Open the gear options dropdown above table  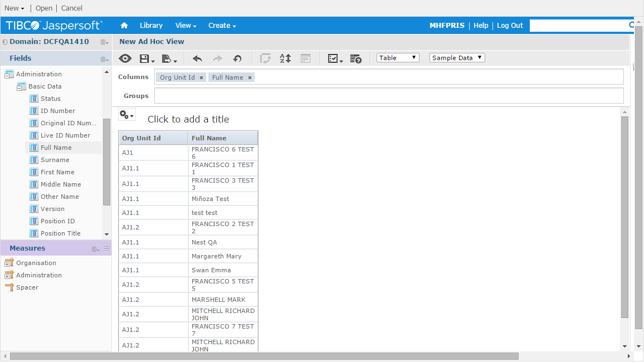point(126,115)
